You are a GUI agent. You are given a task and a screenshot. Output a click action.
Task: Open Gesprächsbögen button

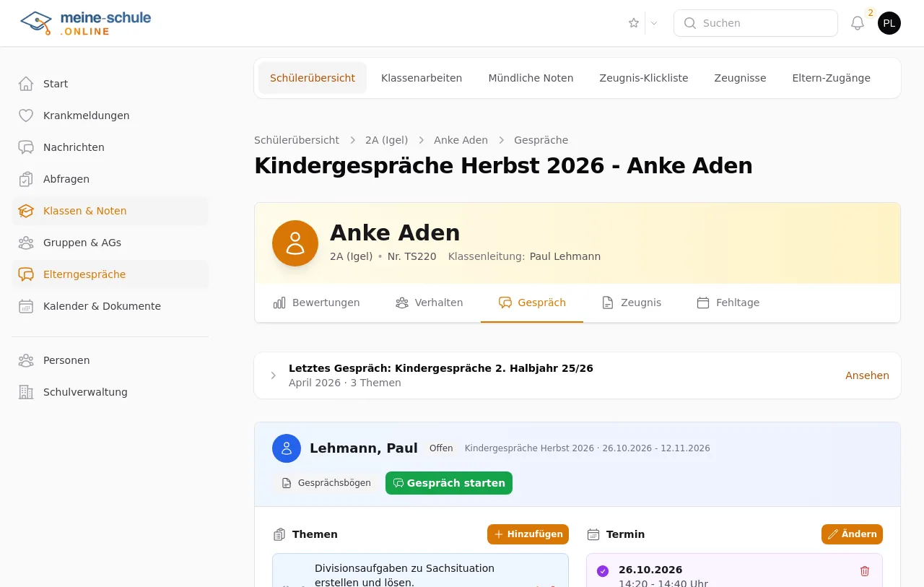click(326, 483)
